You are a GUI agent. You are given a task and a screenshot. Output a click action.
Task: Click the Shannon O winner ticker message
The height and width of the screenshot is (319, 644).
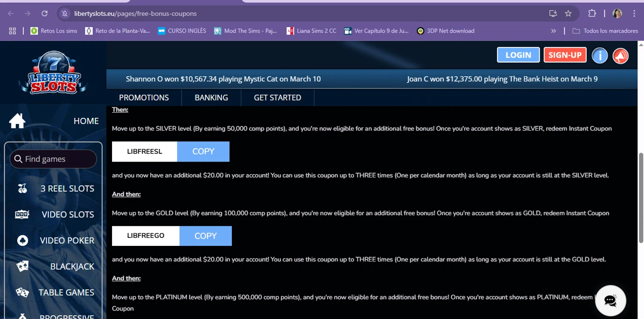pyautogui.click(x=223, y=79)
